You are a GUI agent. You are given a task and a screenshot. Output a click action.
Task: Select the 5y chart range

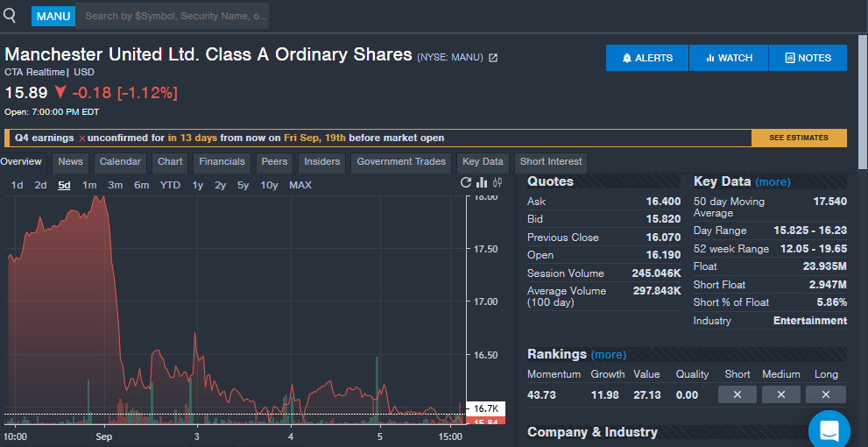tap(243, 185)
